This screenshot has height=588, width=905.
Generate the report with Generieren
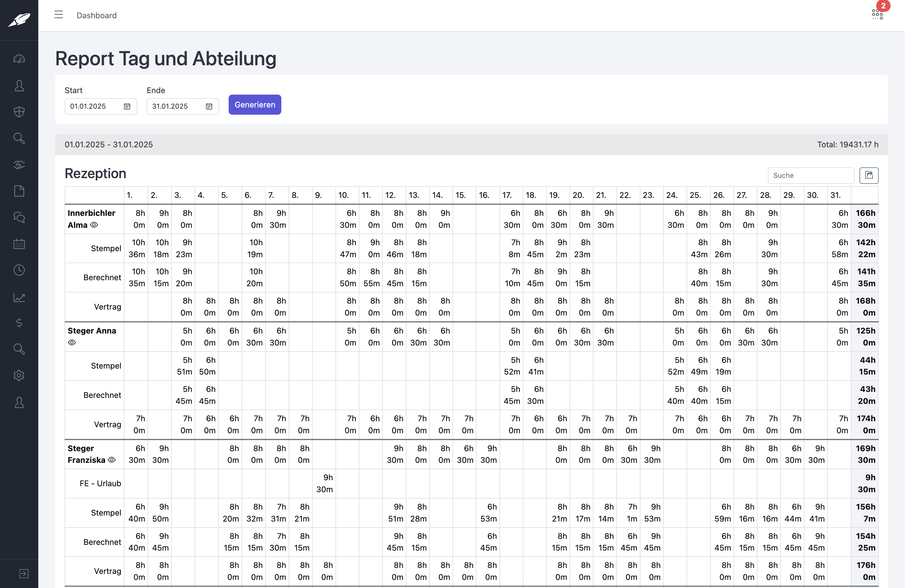tap(254, 104)
